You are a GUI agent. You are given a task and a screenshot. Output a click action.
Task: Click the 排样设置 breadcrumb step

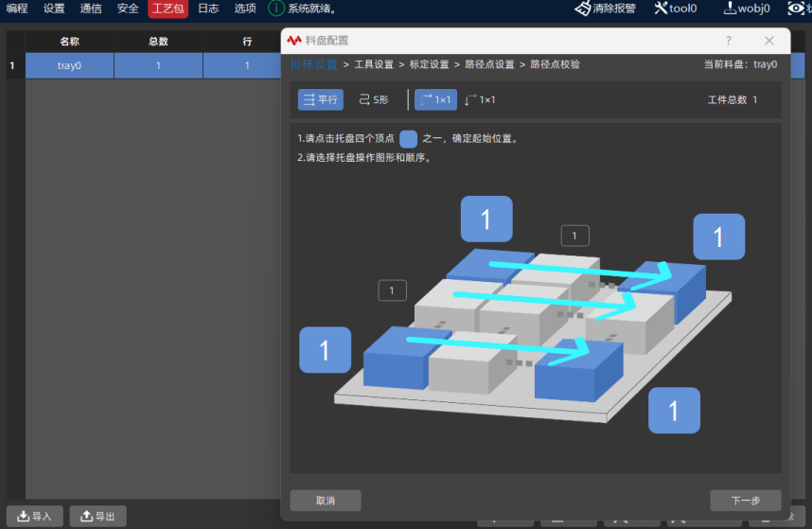point(314,64)
